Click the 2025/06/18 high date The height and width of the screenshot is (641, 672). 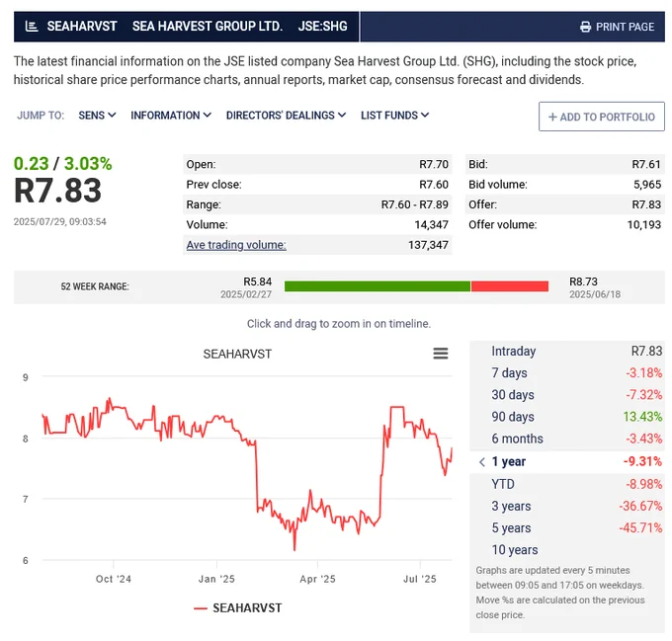tap(595, 294)
